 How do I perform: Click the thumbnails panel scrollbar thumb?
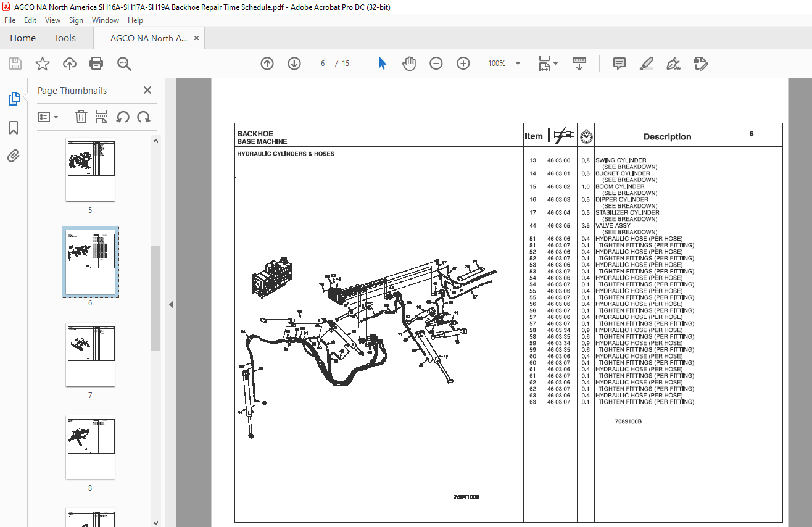[155, 298]
